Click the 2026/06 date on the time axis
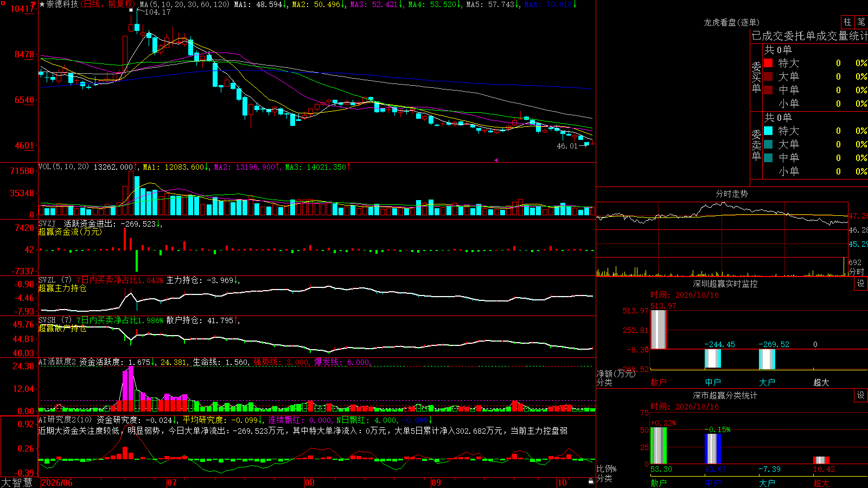Screen dimensions: 868x488 coord(57,483)
